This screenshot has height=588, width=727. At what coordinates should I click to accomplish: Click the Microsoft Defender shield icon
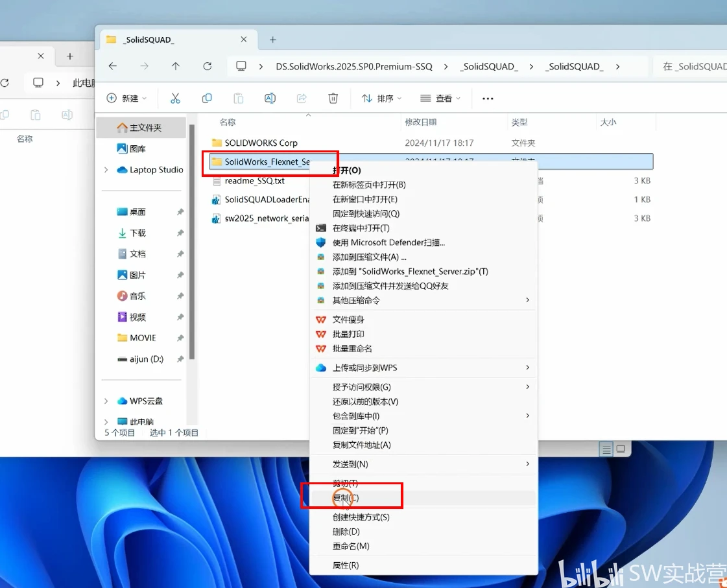point(321,242)
